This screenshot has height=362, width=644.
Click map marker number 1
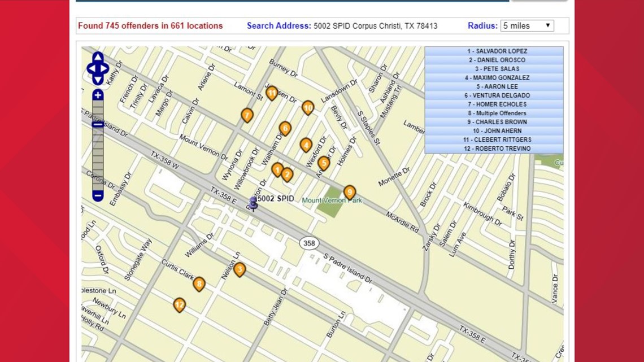(x=277, y=169)
